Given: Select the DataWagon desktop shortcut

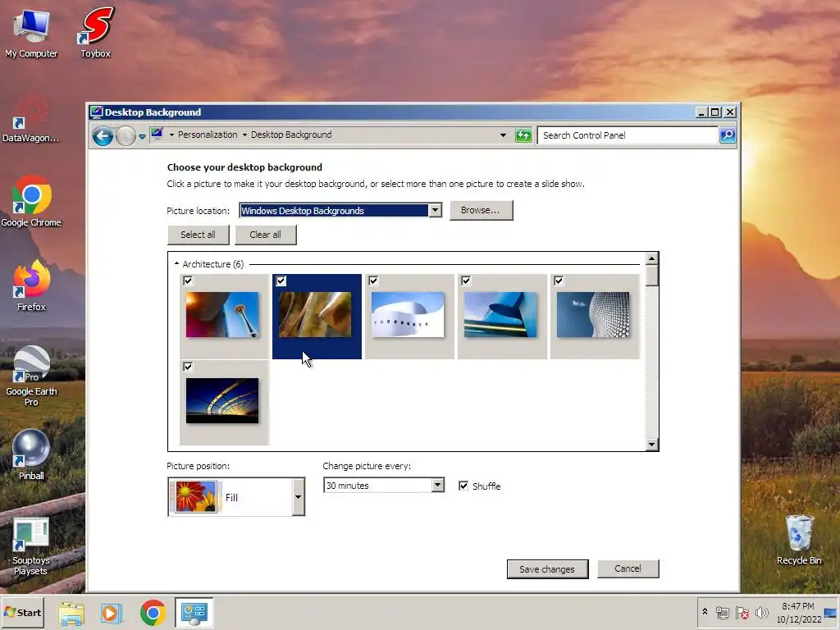Looking at the screenshot, I should coord(30,119).
